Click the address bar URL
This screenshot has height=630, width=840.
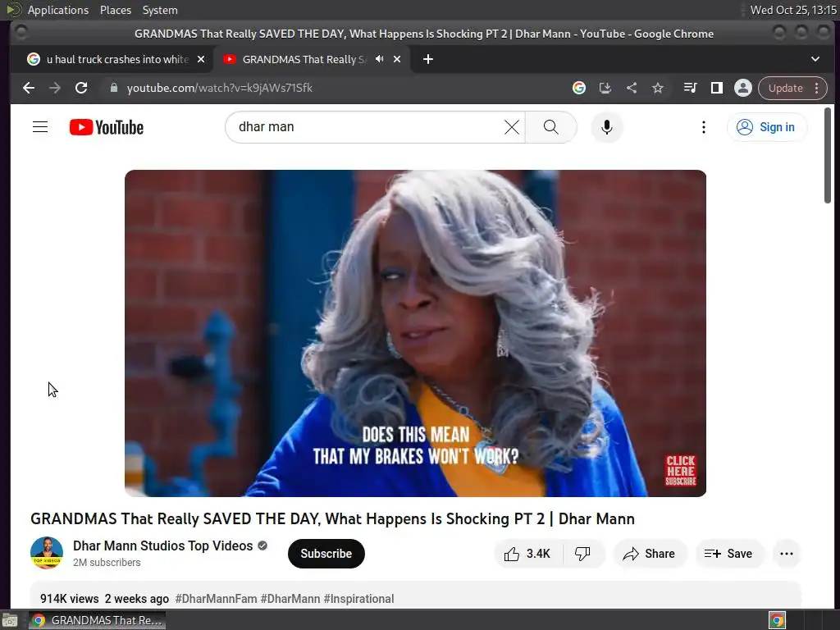click(x=220, y=88)
